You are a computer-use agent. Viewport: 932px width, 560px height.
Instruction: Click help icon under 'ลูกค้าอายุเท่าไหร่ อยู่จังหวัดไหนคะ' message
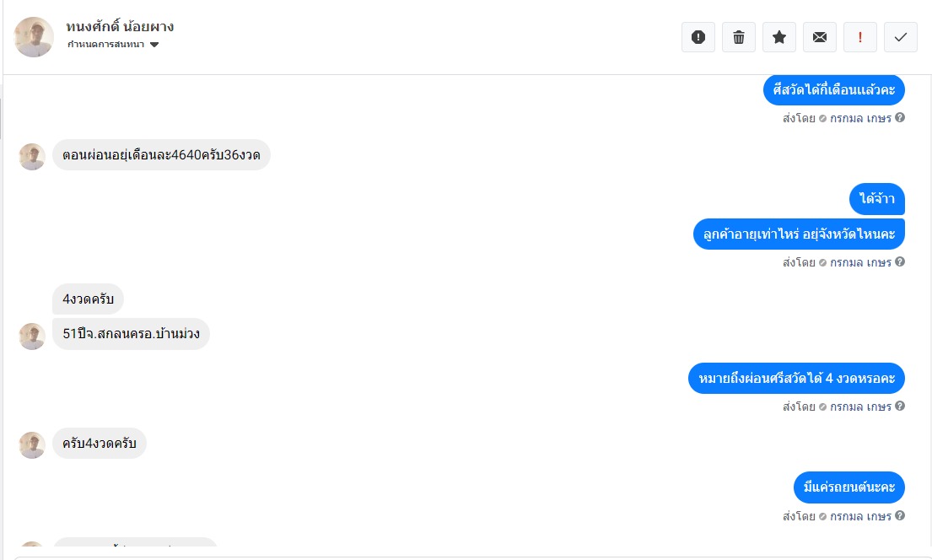point(900,261)
